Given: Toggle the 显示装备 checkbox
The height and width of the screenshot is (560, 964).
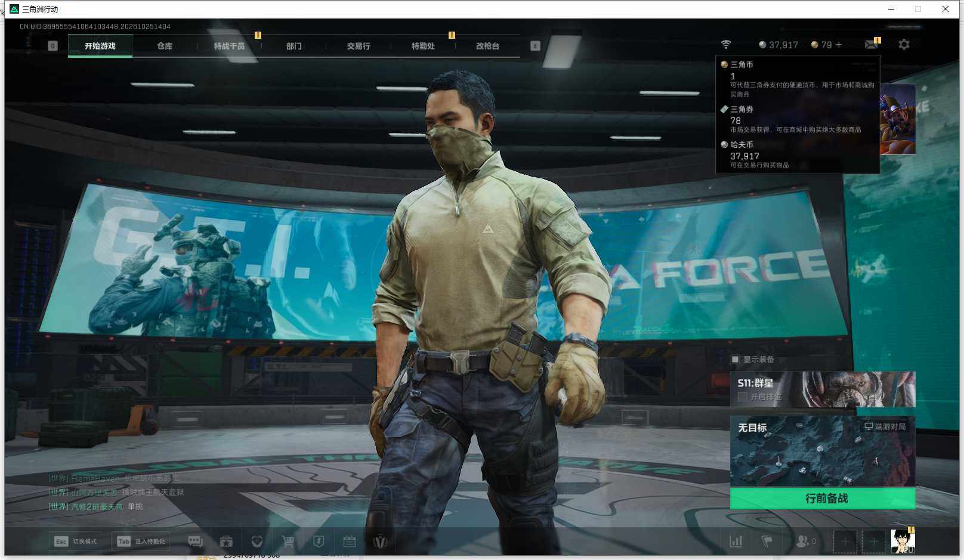Looking at the screenshot, I should tap(736, 359).
